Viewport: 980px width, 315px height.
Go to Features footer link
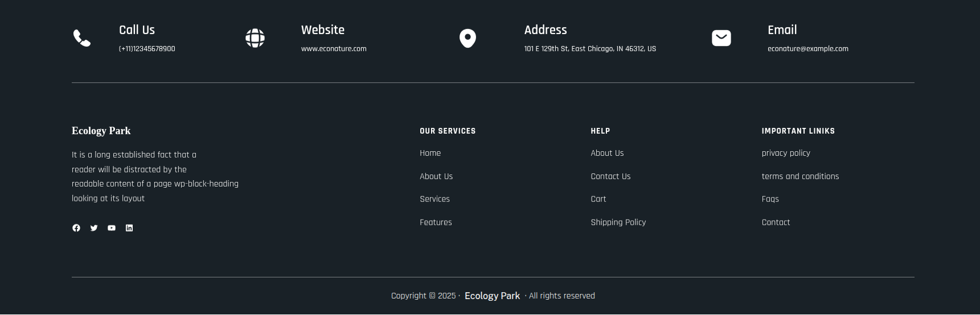pyautogui.click(x=436, y=222)
